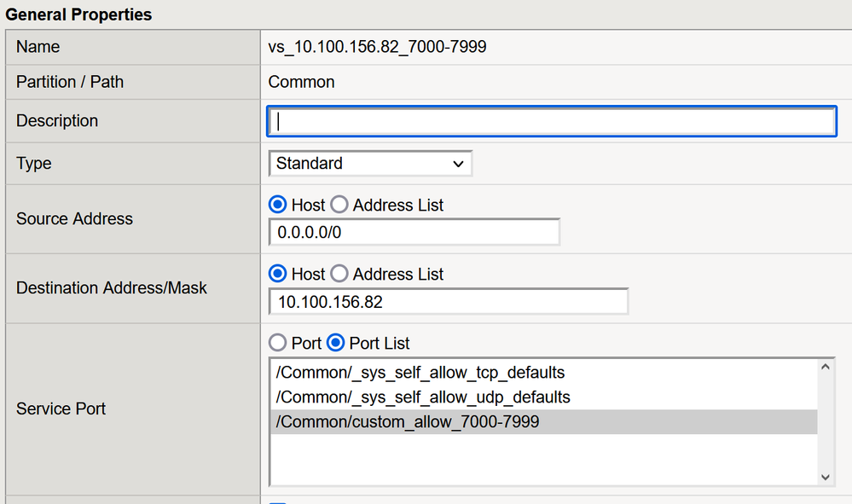Click the Service Port row label
Screen dimensions: 852x504
pos(61,409)
